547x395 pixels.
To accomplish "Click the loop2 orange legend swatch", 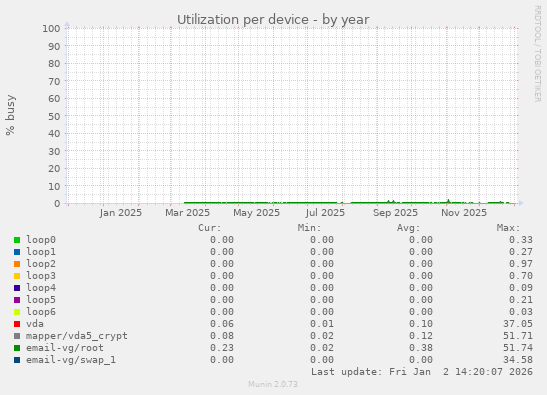I will point(17,264).
